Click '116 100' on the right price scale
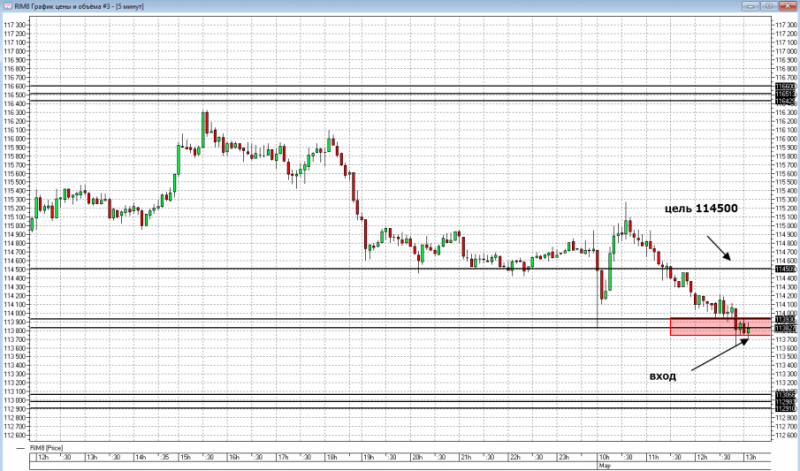The width and height of the screenshot is (800, 471). click(786, 130)
